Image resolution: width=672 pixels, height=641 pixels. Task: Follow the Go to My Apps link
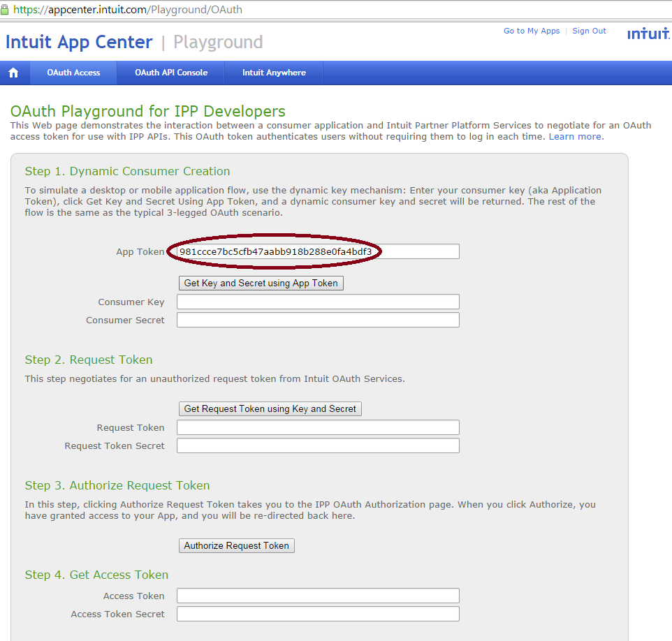coord(532,31)
